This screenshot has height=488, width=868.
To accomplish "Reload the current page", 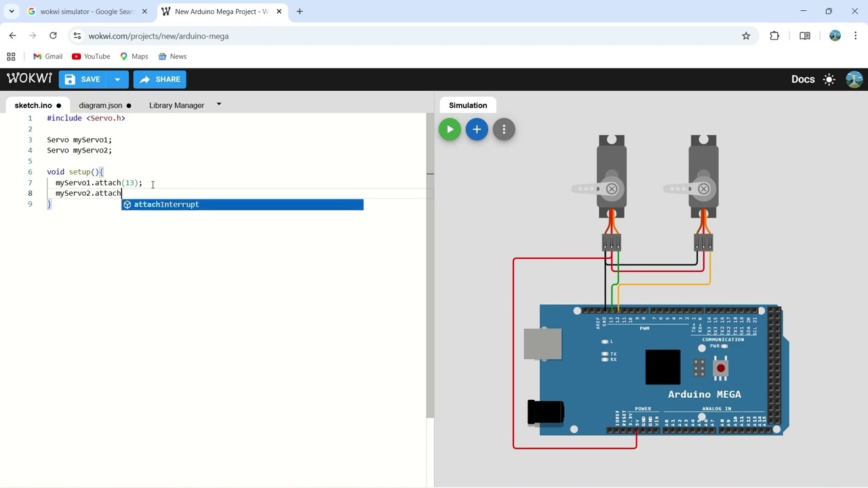I will click(x=53, y=36).
